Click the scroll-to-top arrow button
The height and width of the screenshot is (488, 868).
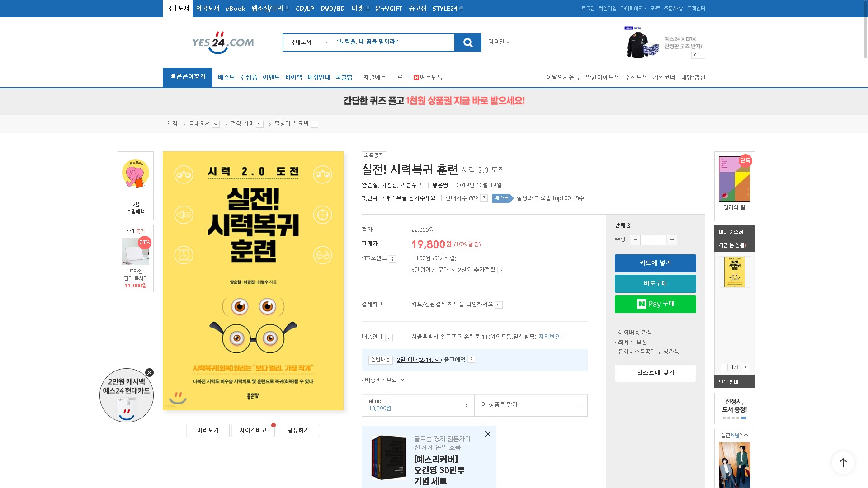[x=843, y=462]
